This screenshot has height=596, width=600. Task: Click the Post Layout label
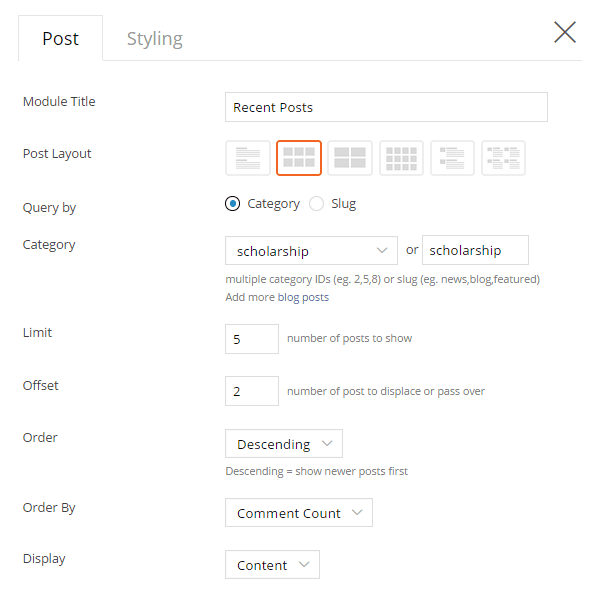[x=57, y=154]
